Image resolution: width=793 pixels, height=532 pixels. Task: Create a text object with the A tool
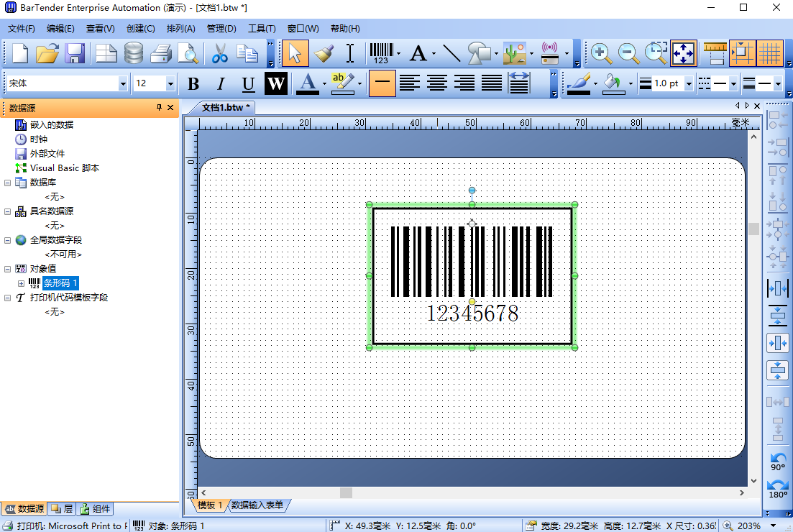tap(418, 53)
